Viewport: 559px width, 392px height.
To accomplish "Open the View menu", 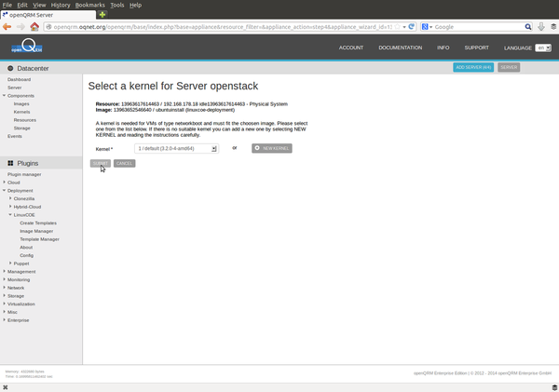I will click(x=39, y=5).
